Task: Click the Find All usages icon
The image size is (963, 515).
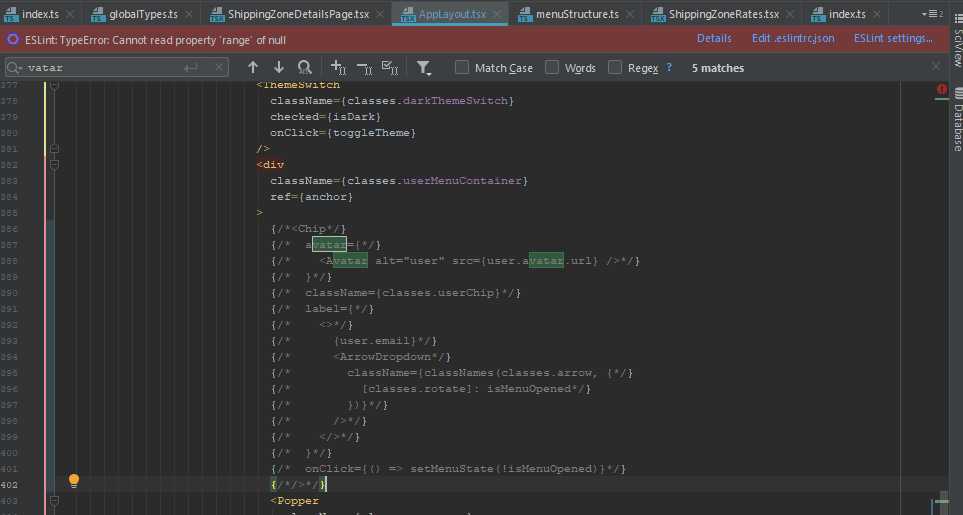Action: point(304,68)
